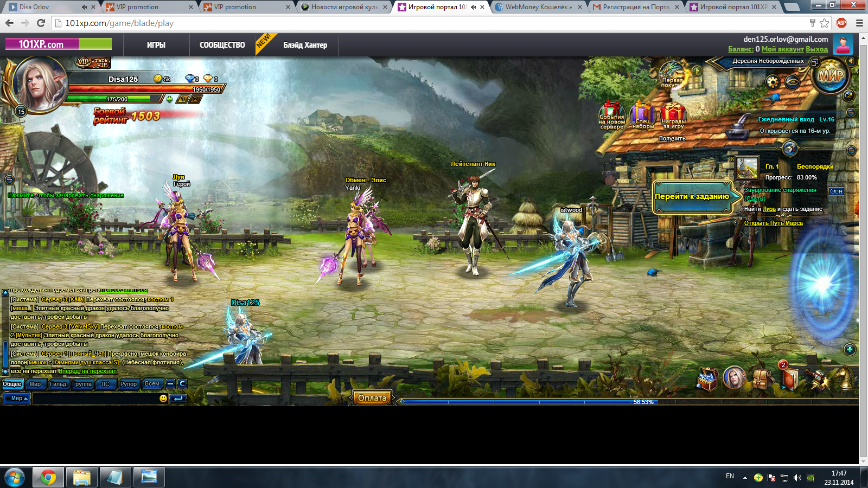Collapse the left hint panel minus button
Viewport: 868px width, 488px height.
pyautogui.click(x=9, y=179)
